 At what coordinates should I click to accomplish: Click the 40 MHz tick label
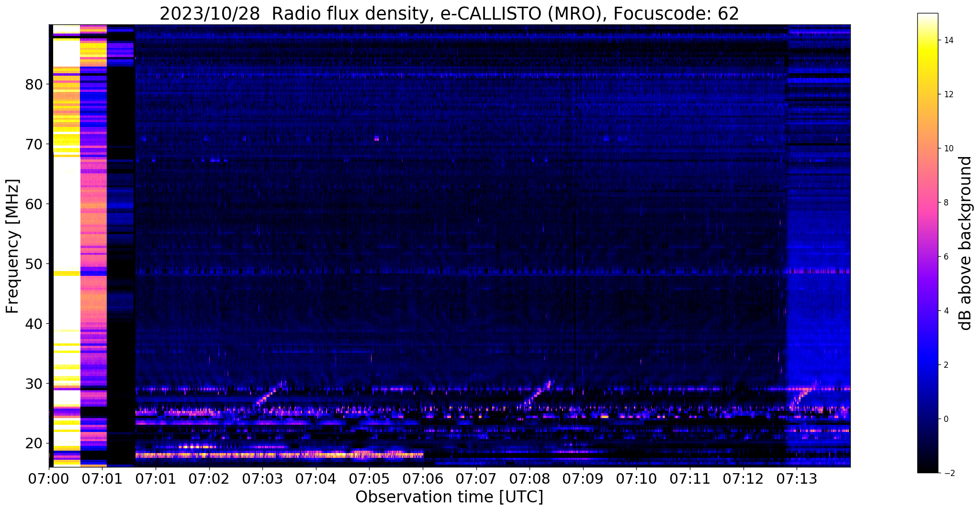(x=34, y=324)
